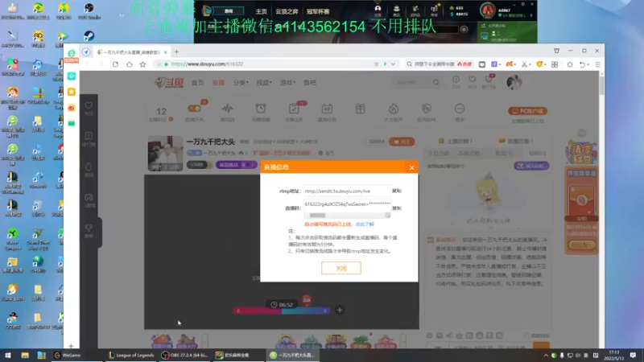Click the Douyu logo
Screen dimensions: 644x362
point(169,83)
